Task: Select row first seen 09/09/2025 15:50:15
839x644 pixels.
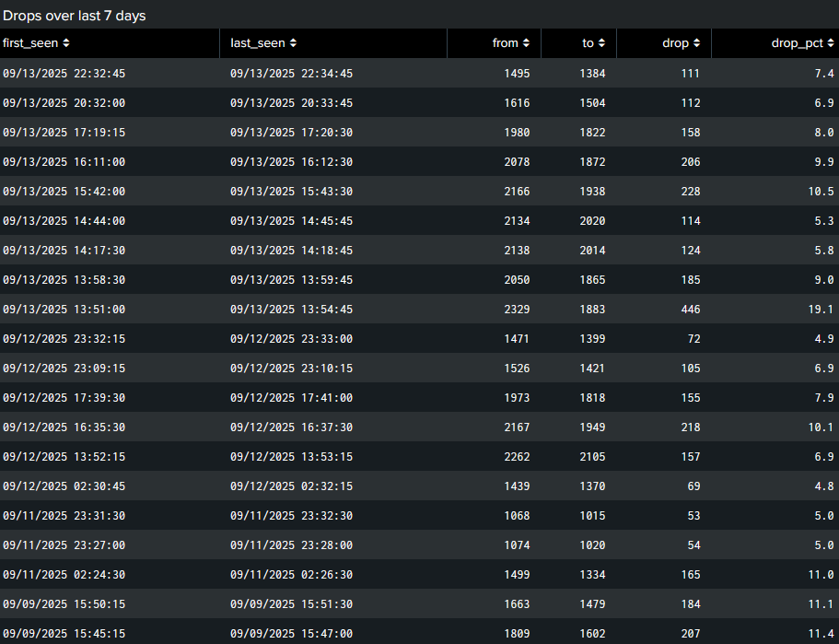Action: 64,604
